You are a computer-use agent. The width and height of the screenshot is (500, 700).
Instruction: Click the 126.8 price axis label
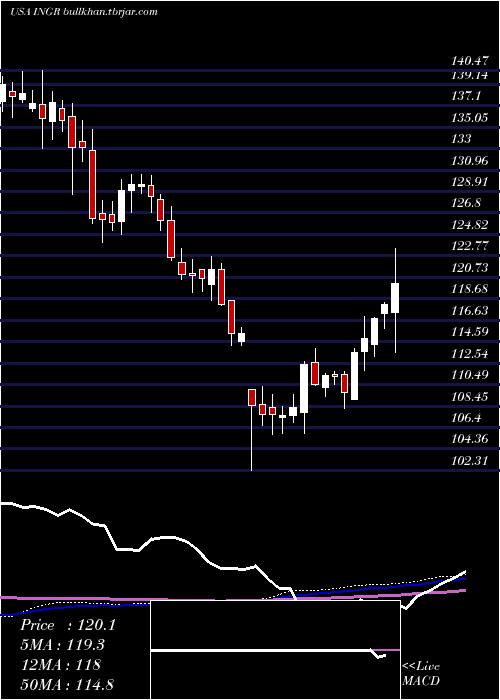(x=466, y=203)
